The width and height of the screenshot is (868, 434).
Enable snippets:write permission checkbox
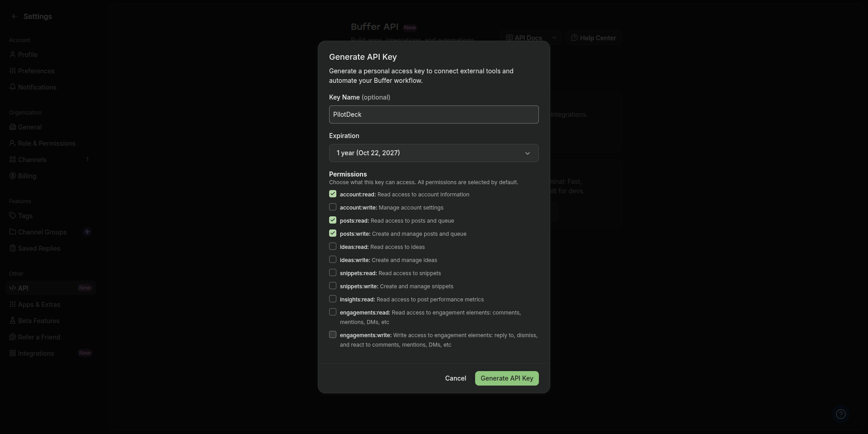[x=333, y=286]
